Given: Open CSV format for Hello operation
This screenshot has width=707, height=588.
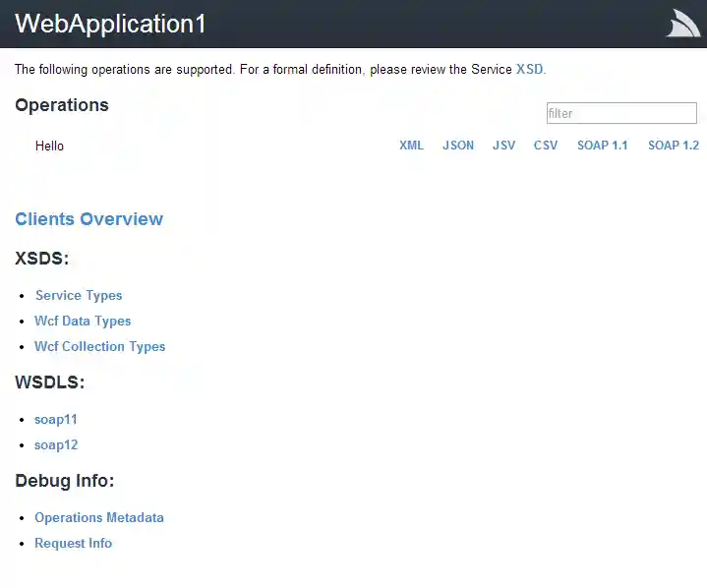Looking at the screenshot, I should coord(546,146).
